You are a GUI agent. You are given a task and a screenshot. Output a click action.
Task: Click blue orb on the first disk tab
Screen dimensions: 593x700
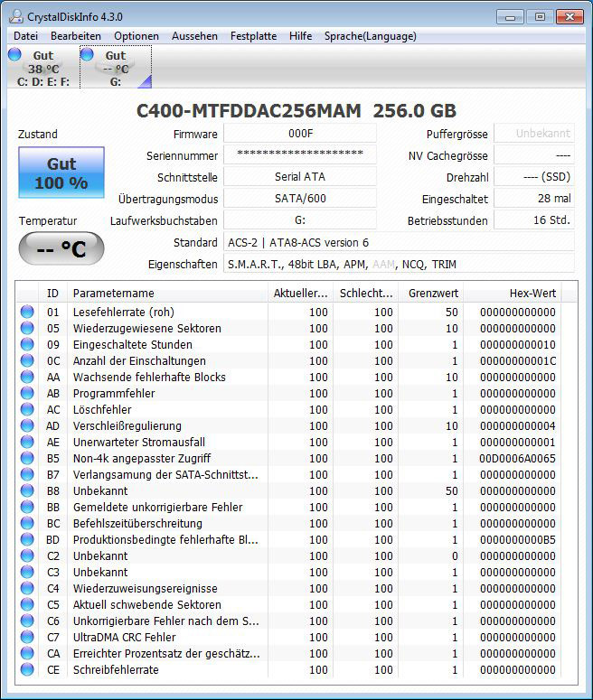(x=14, y=54)
